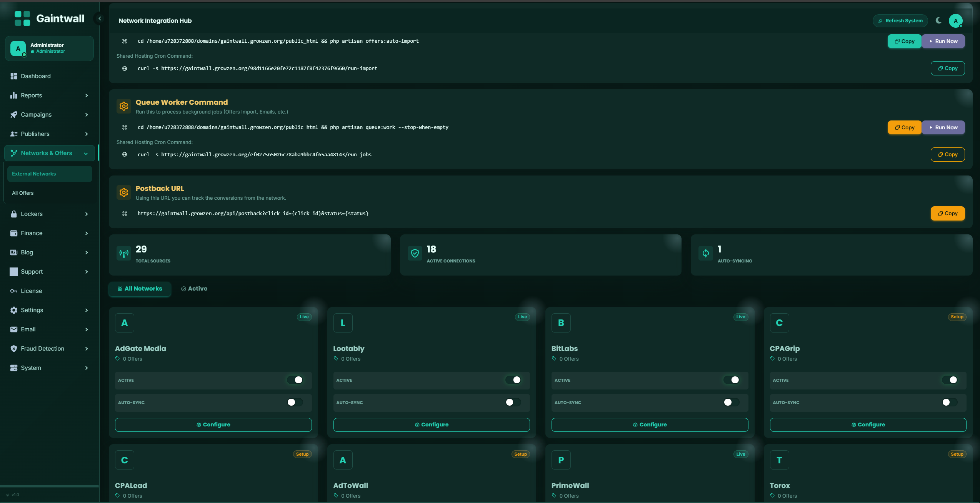Click the sync icon on Auto-Syncing card

[706, 253]
